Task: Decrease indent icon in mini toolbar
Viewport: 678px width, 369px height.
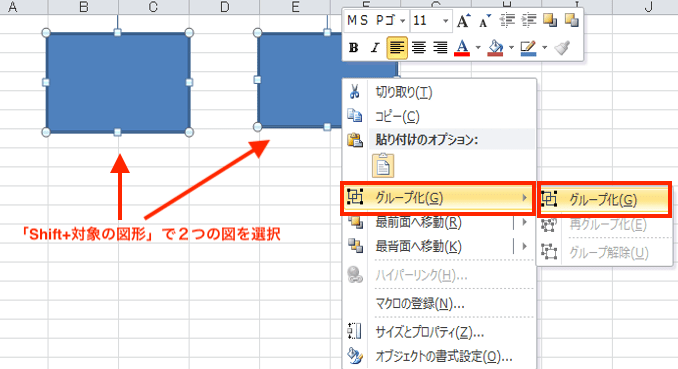Action: (x=507, y=20)
